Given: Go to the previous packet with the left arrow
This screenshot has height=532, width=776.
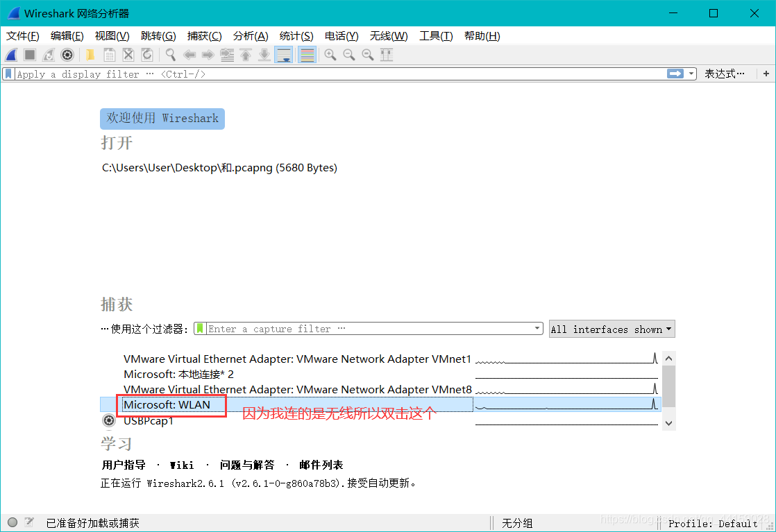Looking at the screenshot, I should pyautogui.click(x=189, y=55).
